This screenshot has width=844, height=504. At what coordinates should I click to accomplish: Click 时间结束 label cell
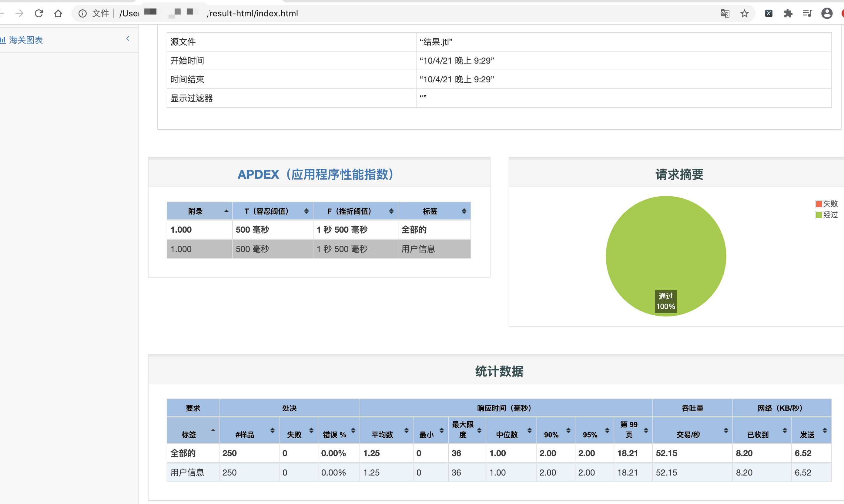tap(291, 79)
